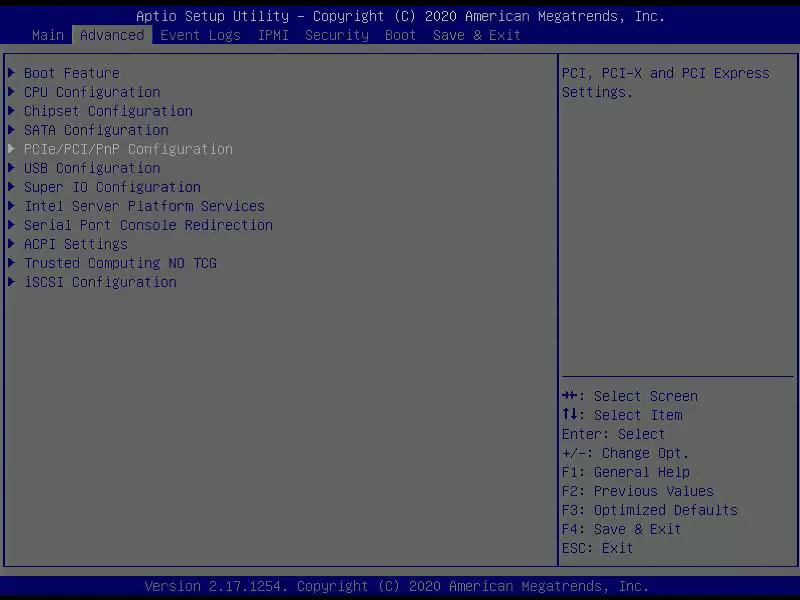
Task: Select the CPU Configuration entry
Action: tap(92, 92)
